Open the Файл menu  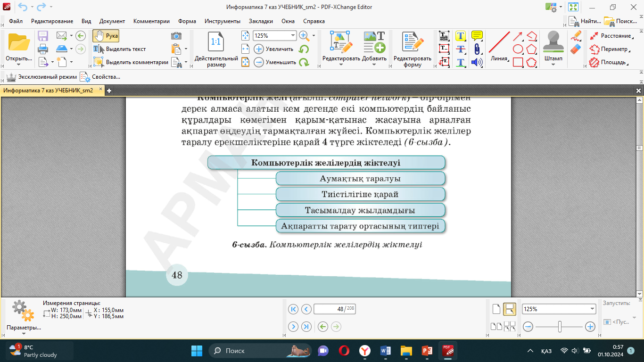pos(16,21)
